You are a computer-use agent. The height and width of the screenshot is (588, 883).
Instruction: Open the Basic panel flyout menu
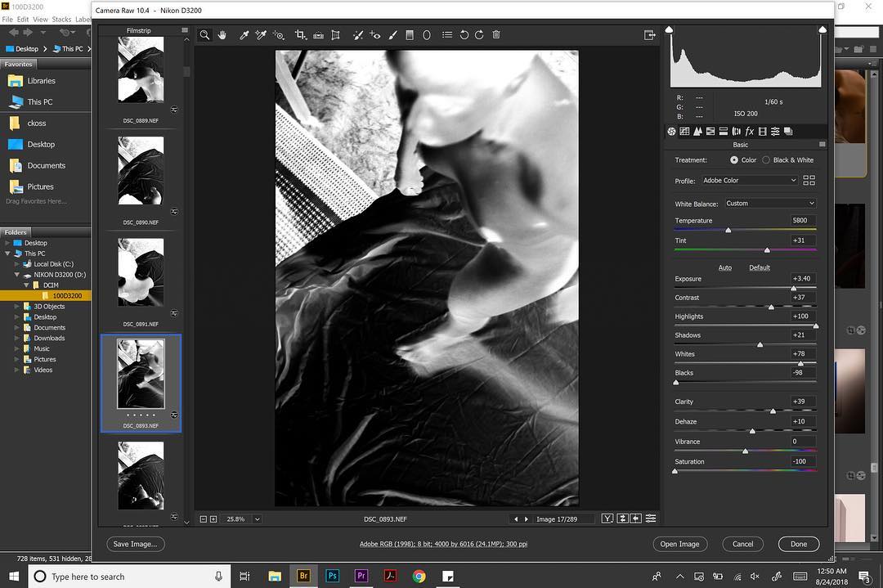coord(822,145)
